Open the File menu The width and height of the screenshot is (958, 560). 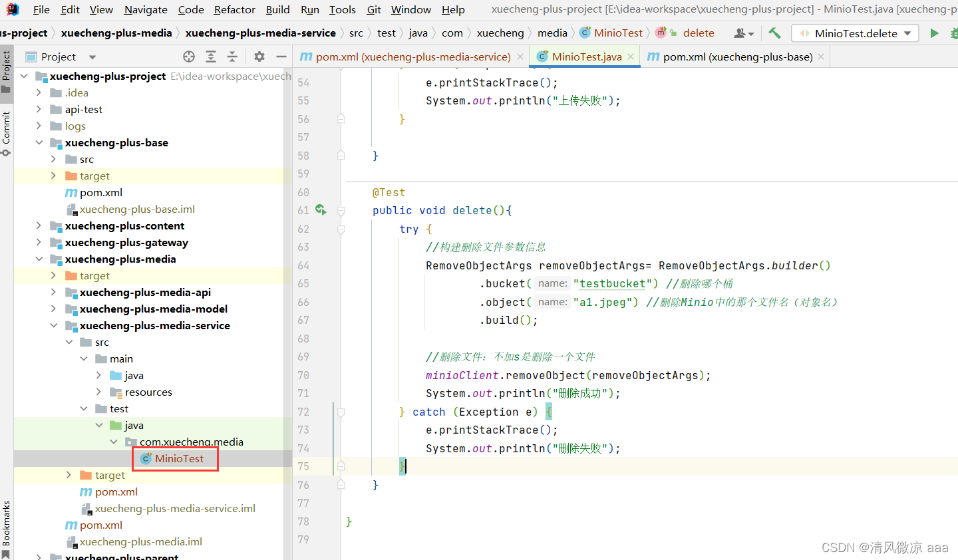point(41,9)
